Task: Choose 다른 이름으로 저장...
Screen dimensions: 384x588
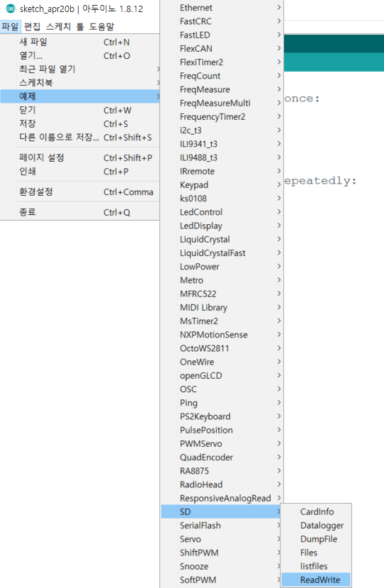Action: tap(80, 138)
